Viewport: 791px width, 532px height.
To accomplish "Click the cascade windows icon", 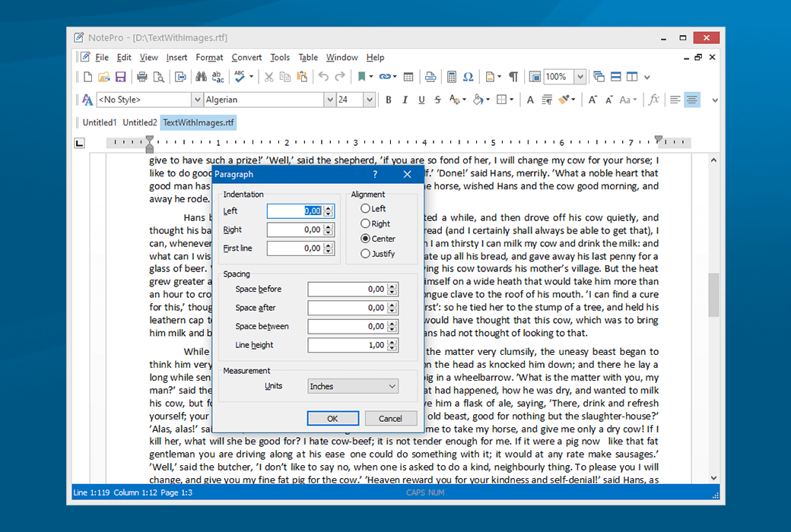I will point(599,77).
